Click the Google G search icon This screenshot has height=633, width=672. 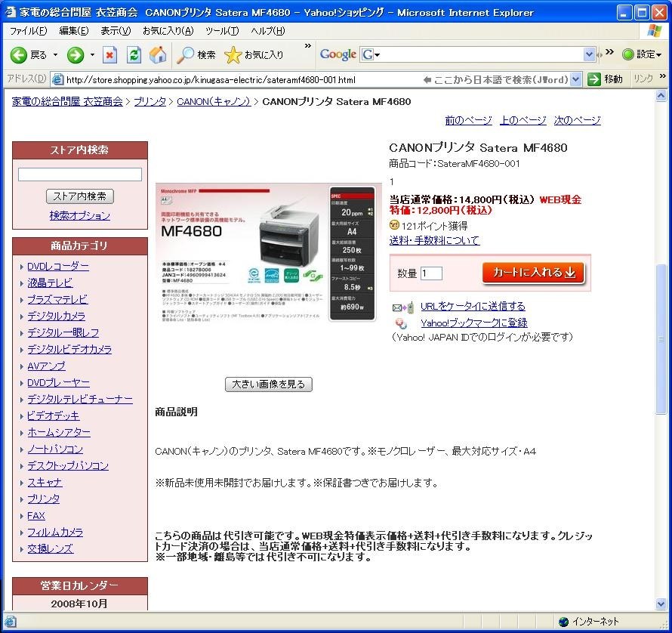tap(368, 54)
